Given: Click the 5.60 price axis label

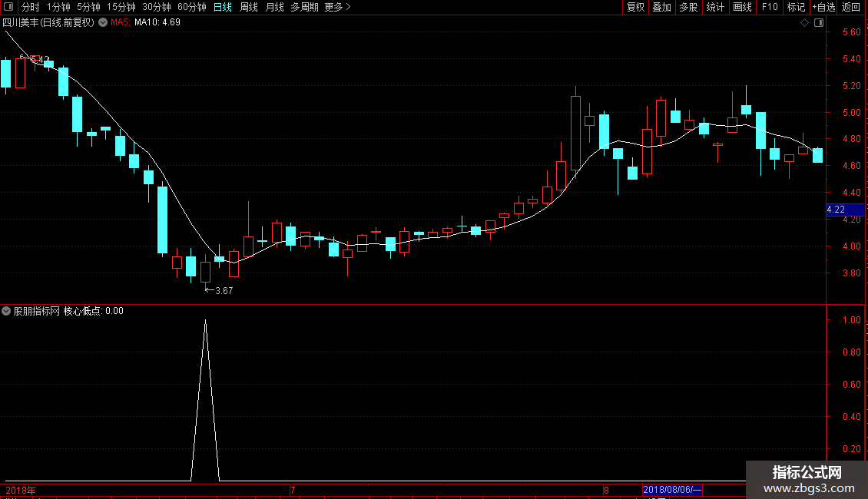Looking at the screenshot, I should [x=851, y=32].
